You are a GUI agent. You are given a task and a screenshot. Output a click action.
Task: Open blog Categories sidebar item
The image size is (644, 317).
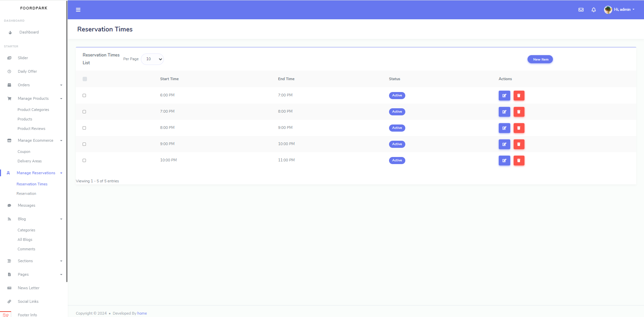26,230
